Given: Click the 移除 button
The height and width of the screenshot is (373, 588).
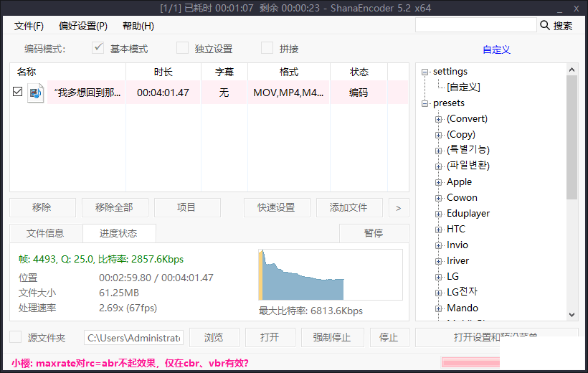Looking at the screenshot, I should click(42, 207).
